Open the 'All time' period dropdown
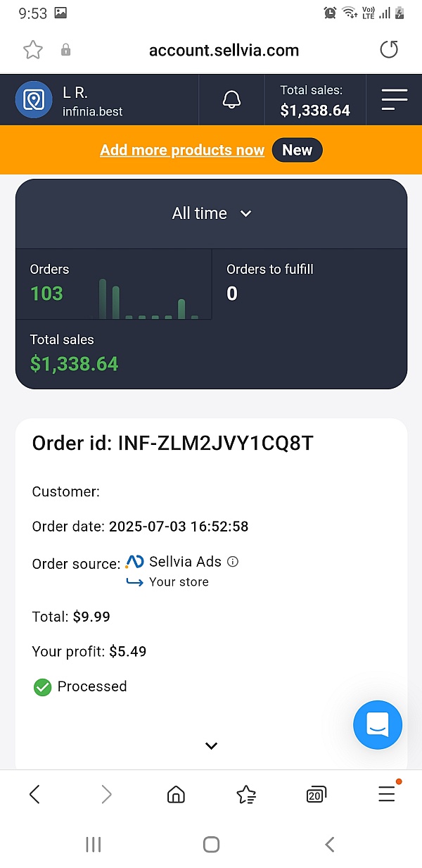This screenshot has height=868, width=422. pyautogui.click(x=211, y=213)
